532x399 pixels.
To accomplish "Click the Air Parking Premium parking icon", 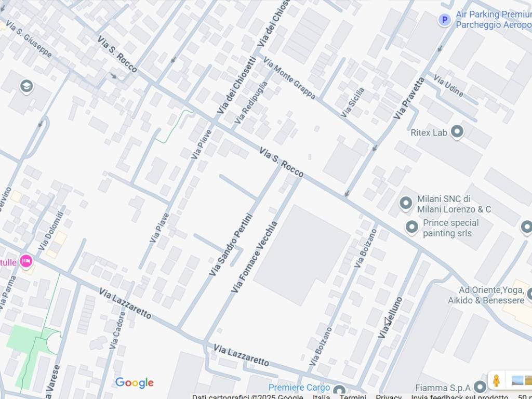I will pos(445,20).
